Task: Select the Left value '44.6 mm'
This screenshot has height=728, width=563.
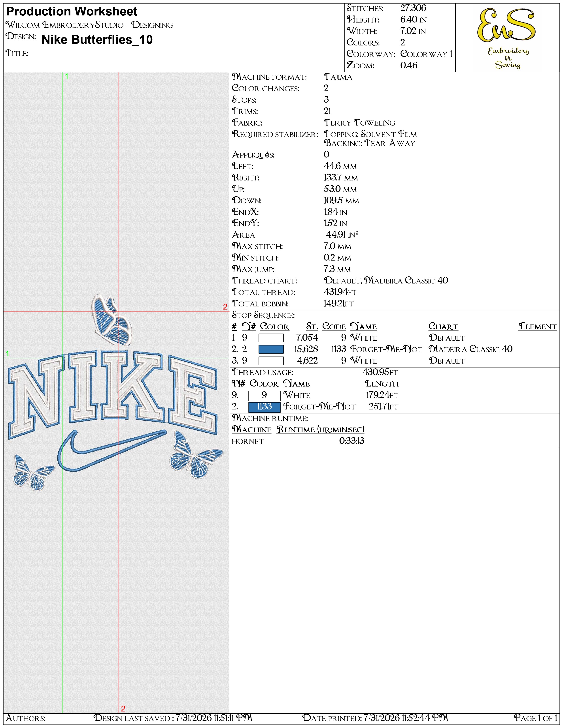Action: [340, 166]
